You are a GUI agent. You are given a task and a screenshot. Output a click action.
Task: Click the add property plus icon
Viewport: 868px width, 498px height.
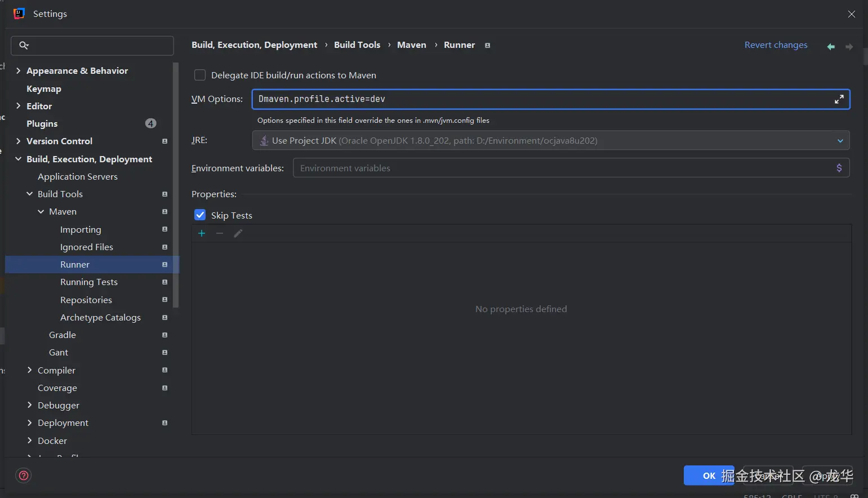tap(202, 233)
